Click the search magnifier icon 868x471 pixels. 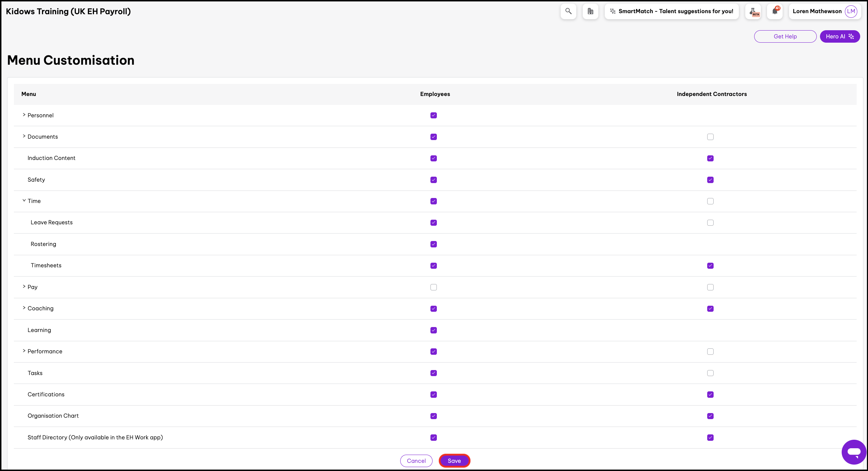click(x=568, y=11)
